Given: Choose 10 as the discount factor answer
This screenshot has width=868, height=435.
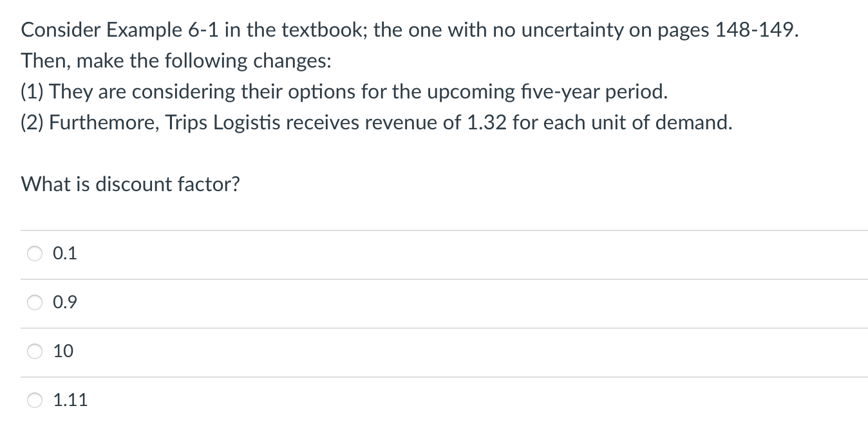Looking at the screenshot, I should tap(35, 351).
